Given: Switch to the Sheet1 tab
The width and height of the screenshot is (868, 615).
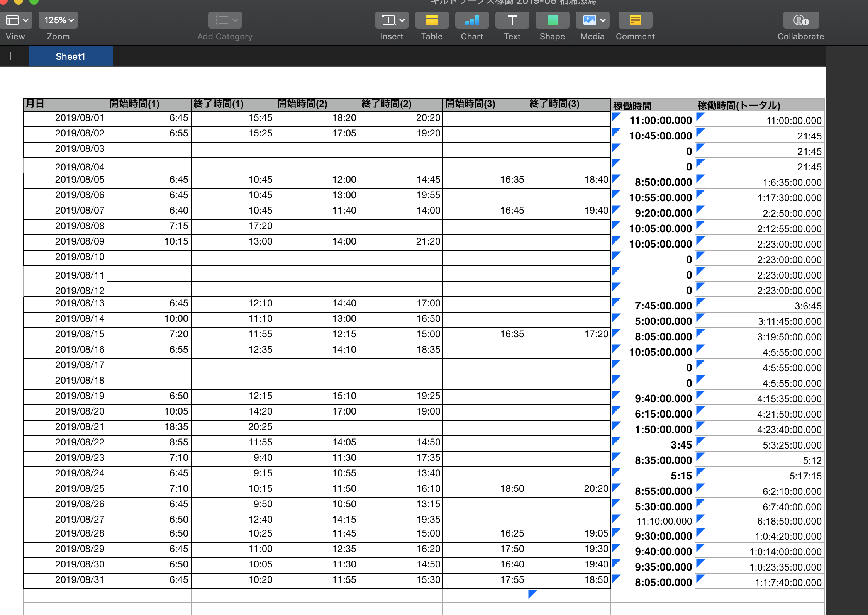Looking at the screenshot, I should (70, 56).
